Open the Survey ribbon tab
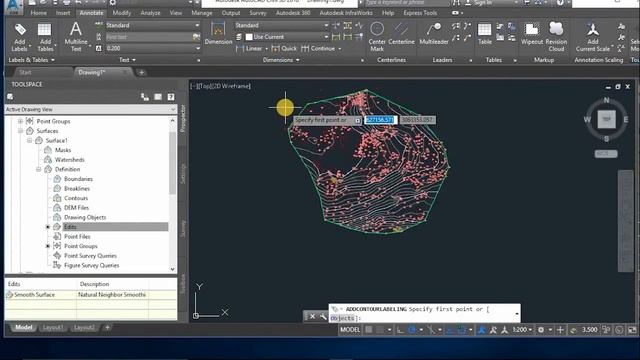 pos(258,13)
